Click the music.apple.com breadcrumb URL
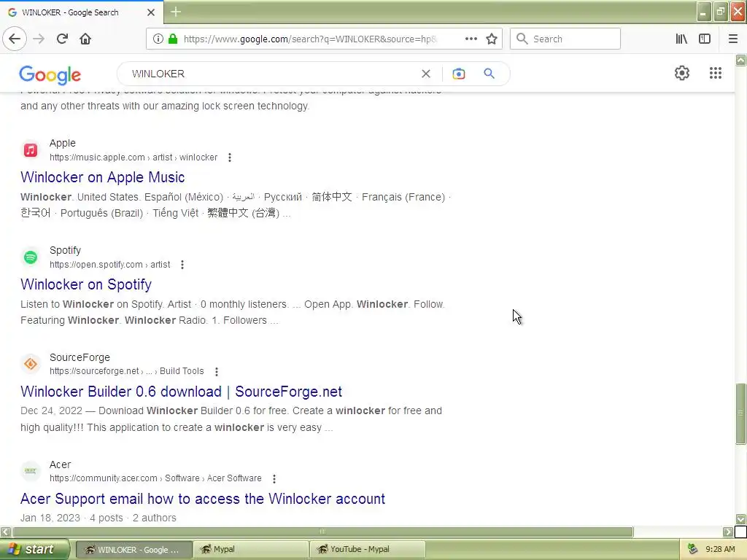The image size is (747, 560). tap(133, 157)
